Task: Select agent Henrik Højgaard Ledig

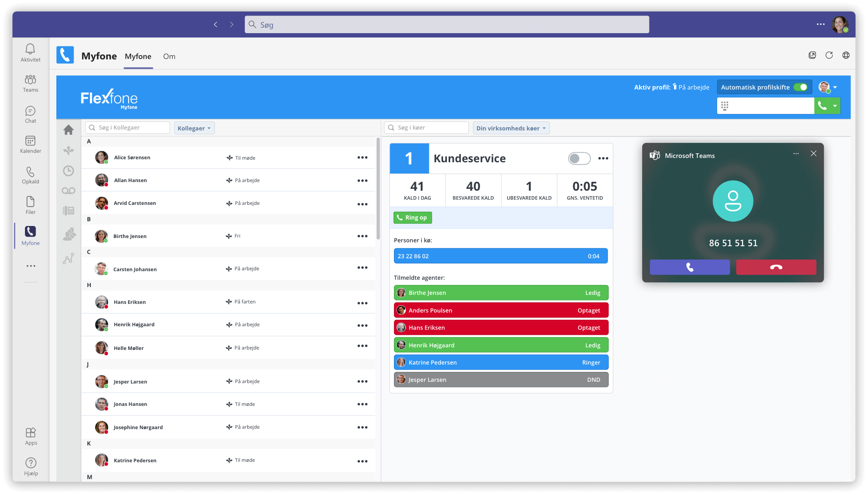Action: tap(501, 345)
